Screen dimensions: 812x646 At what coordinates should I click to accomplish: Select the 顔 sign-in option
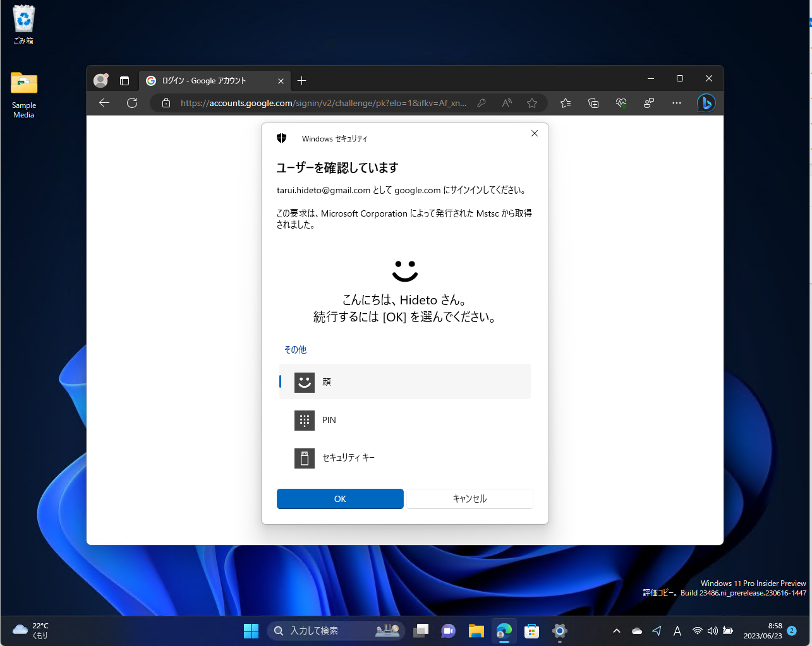404,381
